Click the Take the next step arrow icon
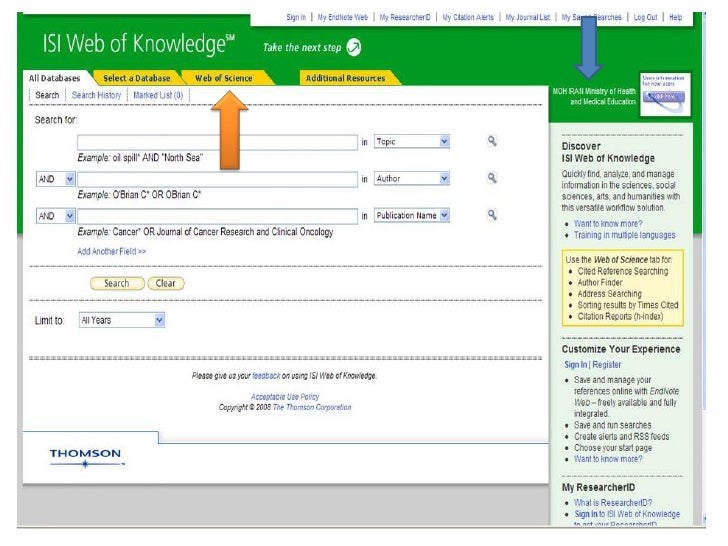This screenshot has width=728, height=546. click(x=354, y=47)
